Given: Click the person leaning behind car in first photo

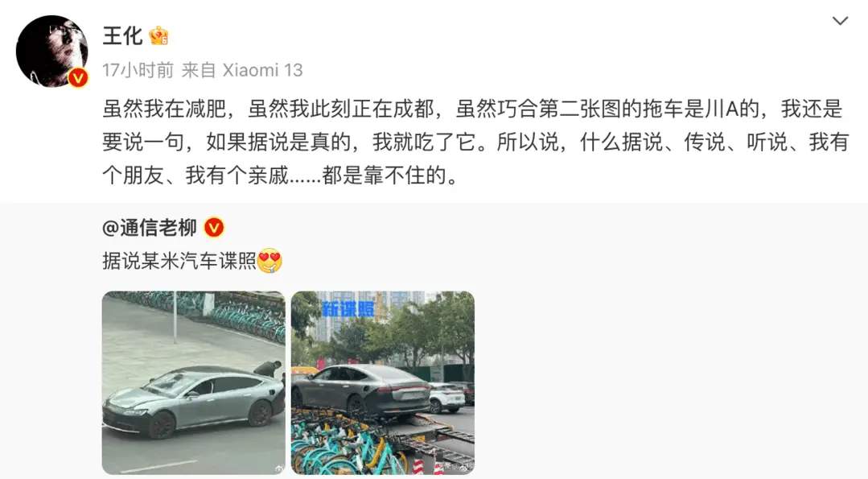Looking at the screenshot, I should pyautogui.click(x=267, y=370).
